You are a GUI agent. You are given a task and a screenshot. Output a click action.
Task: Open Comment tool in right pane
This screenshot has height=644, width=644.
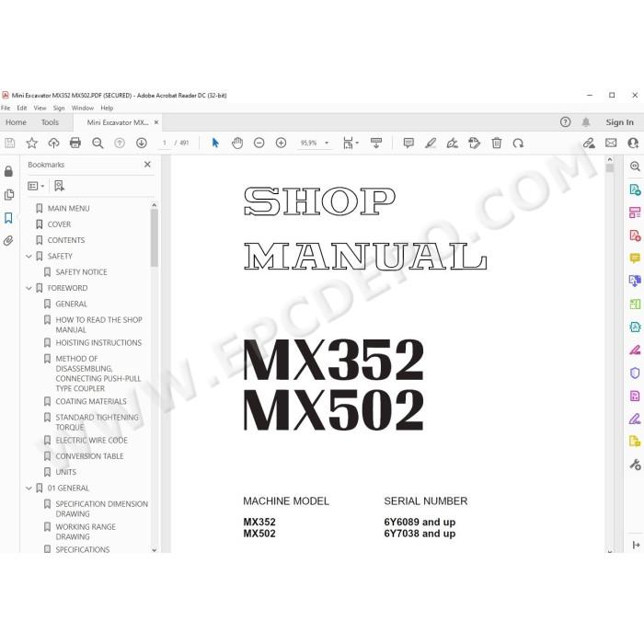click(635, 259)
